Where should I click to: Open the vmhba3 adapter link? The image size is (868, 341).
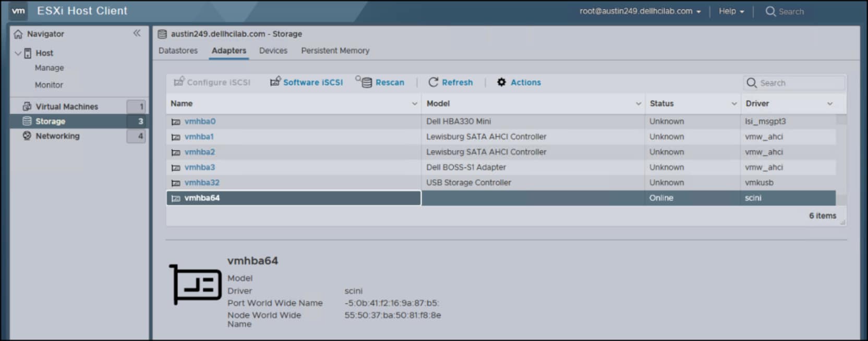point(199,167)
